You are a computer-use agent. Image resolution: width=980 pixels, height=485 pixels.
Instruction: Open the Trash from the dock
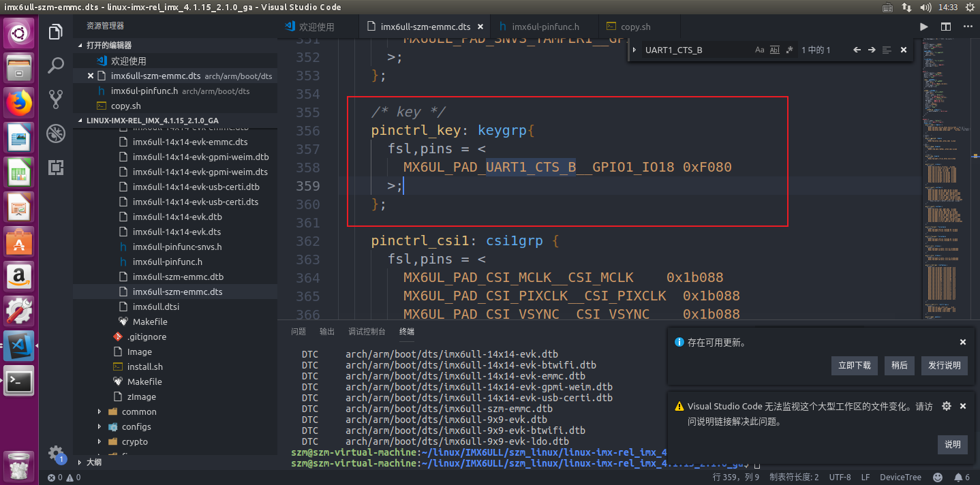point(19,465)
